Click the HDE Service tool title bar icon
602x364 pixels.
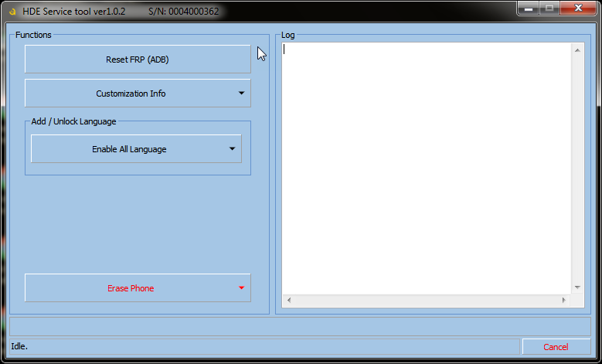click(x=12, y=12)
